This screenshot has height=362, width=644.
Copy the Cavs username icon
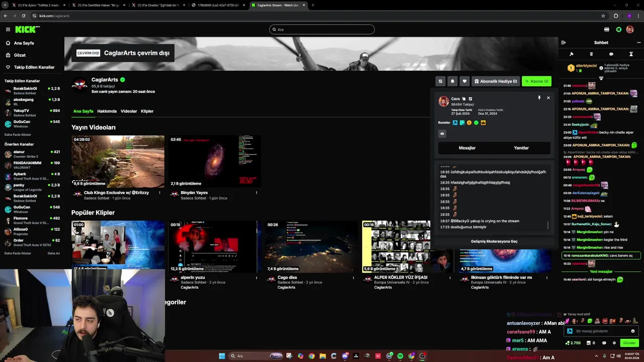pyautogui.click(x=464, y=99)
